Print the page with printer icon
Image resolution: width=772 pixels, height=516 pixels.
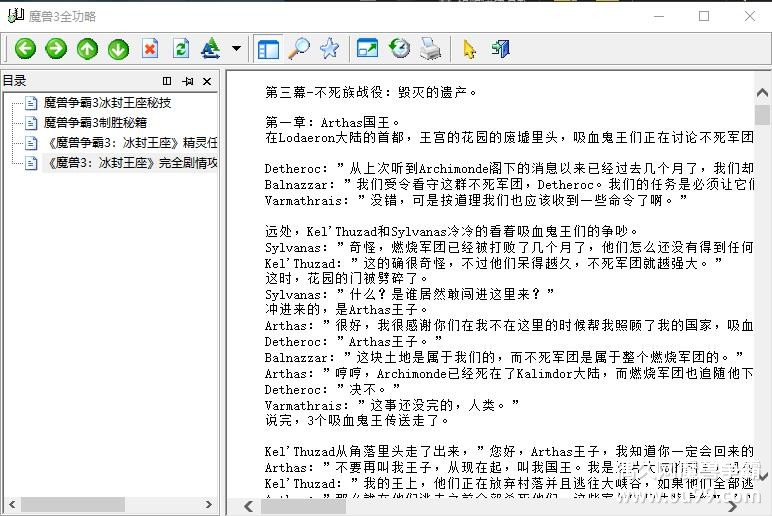click(x=430, y=48)
